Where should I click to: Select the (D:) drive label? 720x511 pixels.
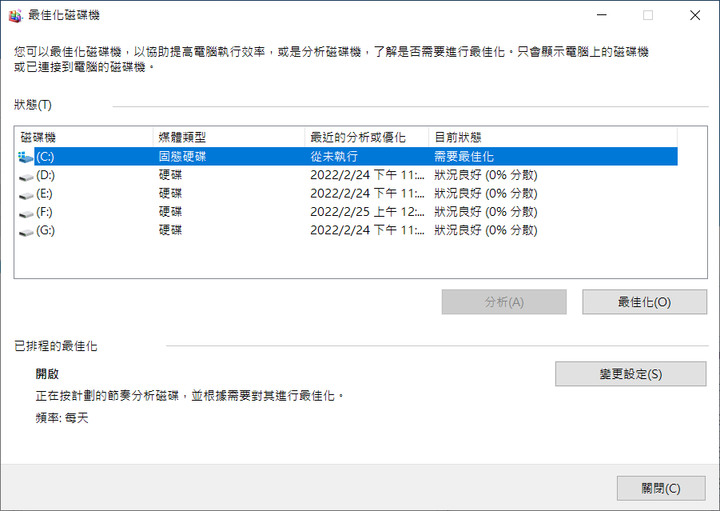(45, 175)
